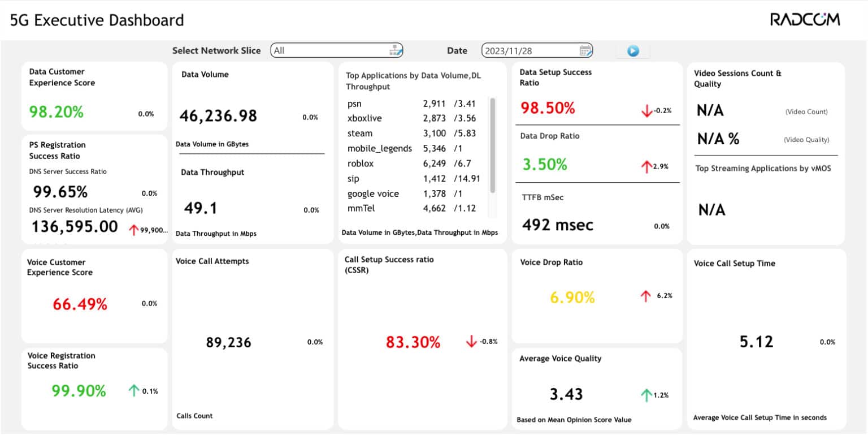Click the red down arrow beside Data Setup Success Ratio

(x=646, y=111)
